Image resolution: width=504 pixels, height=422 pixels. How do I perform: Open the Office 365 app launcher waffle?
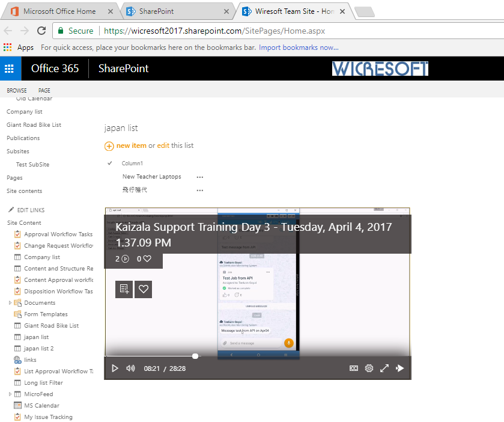10,69
